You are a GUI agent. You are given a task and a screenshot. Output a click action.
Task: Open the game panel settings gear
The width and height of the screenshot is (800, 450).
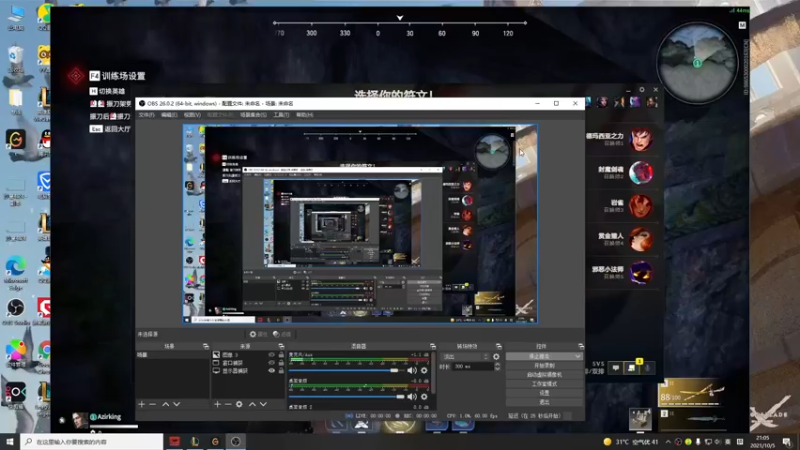pyautogui.click(x=642, y=90)
